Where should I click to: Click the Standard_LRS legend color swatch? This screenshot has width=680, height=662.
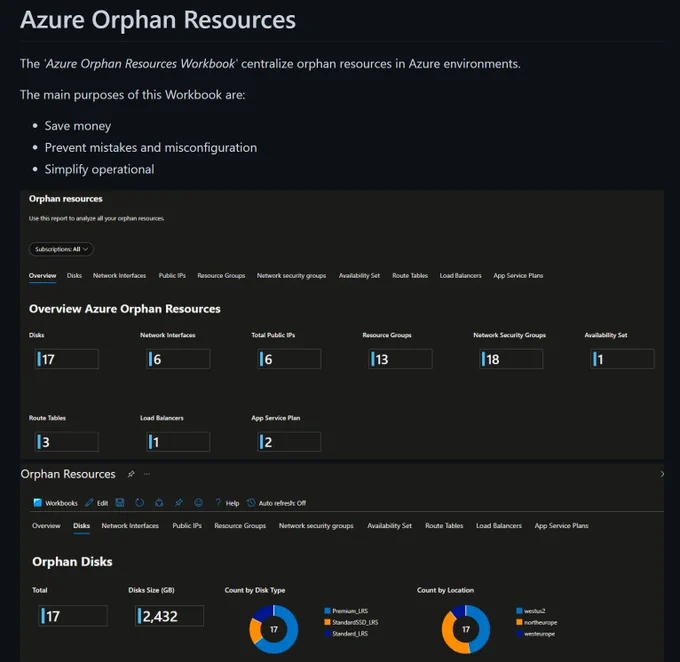(327, 633)
